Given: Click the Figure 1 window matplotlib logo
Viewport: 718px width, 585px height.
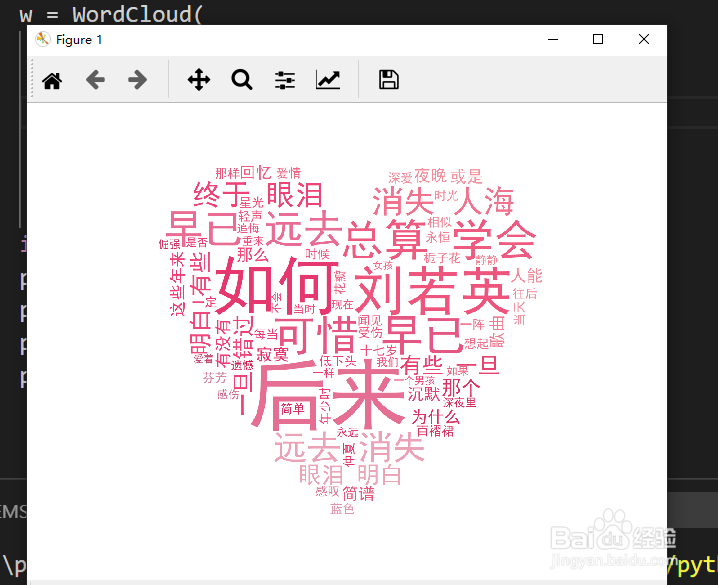Looking at the screenshot, I should tap(43, 39).
